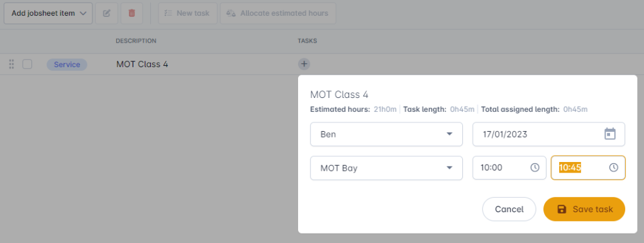
Task: Click the highlighted 10:45 end time field
Action: pos(588,168)
